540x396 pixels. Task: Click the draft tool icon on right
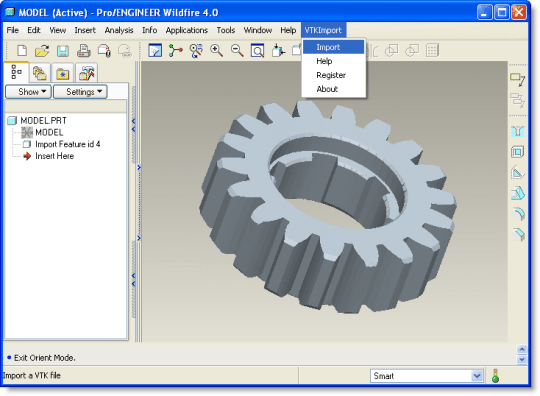click(x=517, y=193)
